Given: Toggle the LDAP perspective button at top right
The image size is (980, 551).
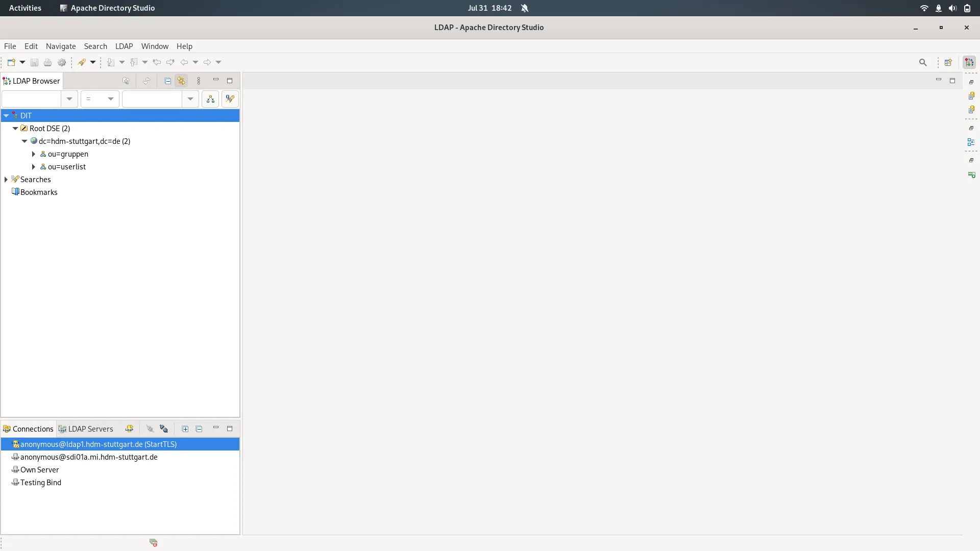Looking at the screenshot, I should pyautogui.click(x=969, y=62).
